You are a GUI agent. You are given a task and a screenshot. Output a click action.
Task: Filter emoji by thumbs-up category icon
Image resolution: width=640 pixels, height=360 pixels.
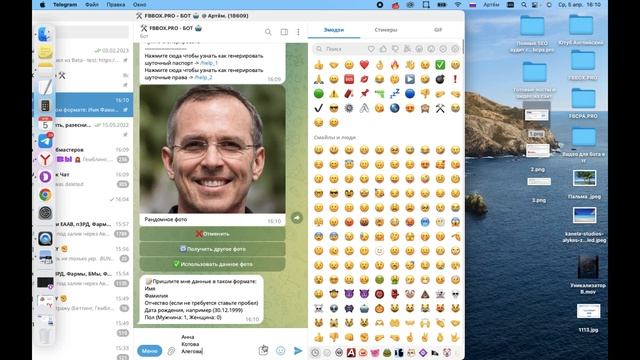pyautogui.click(x=383, y=49)
